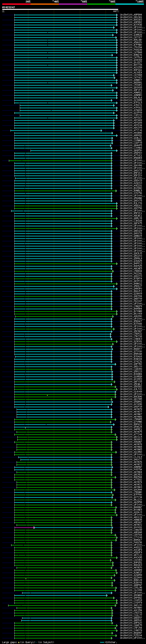146x644 pixels.
Task: Select hit label UniRef100_P48156
Action: (131, 543)
